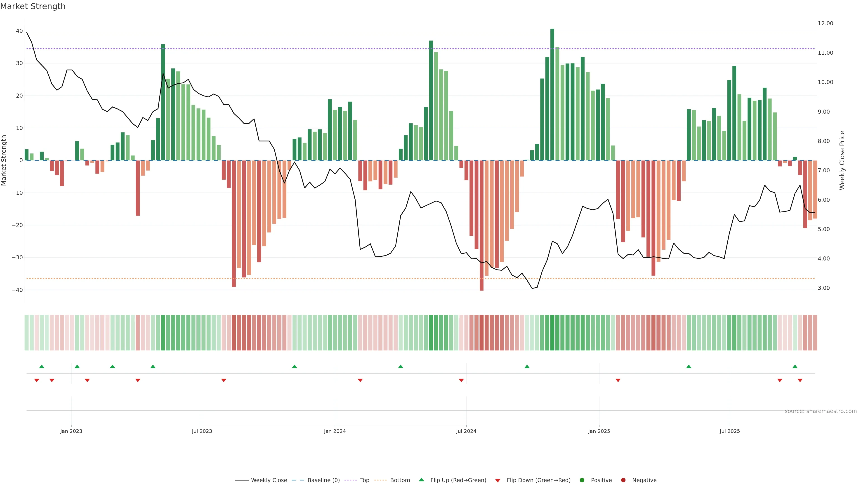Open the source: sharemaestro.com link
Image resolution: width=868 pixels, height=488 pixels.
(x=821, y=411)
